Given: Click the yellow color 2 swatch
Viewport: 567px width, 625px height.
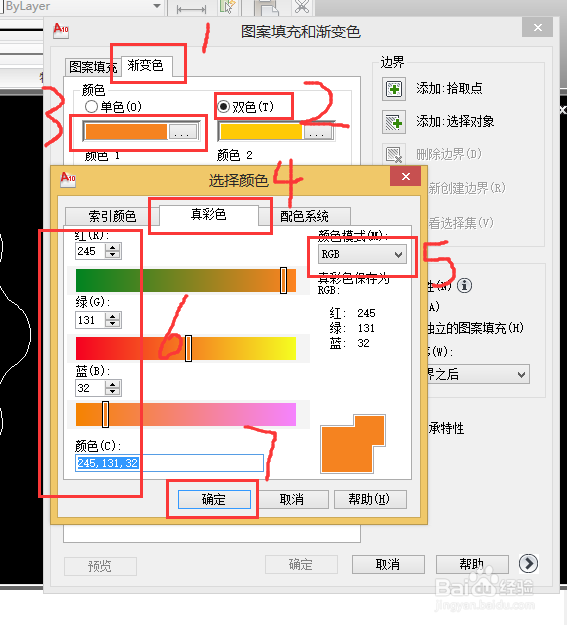Looking at the screenshot, I should pyautogui.click(x=261, y=132).
